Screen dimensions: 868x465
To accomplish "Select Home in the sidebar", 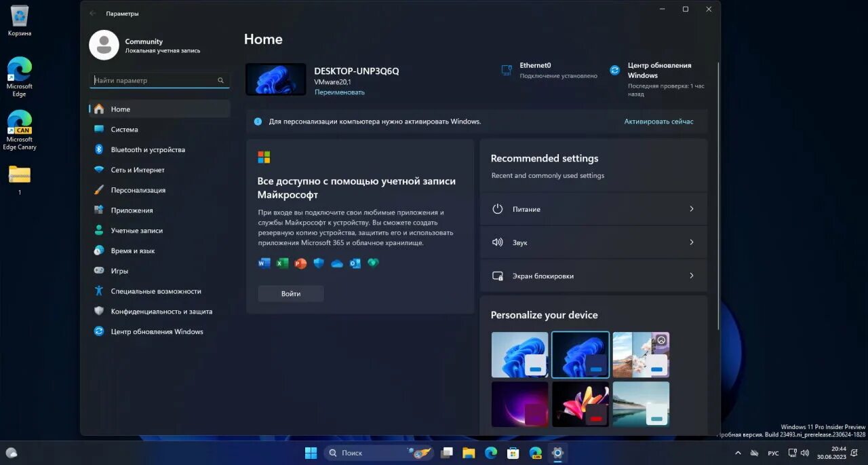I will 160,109.
